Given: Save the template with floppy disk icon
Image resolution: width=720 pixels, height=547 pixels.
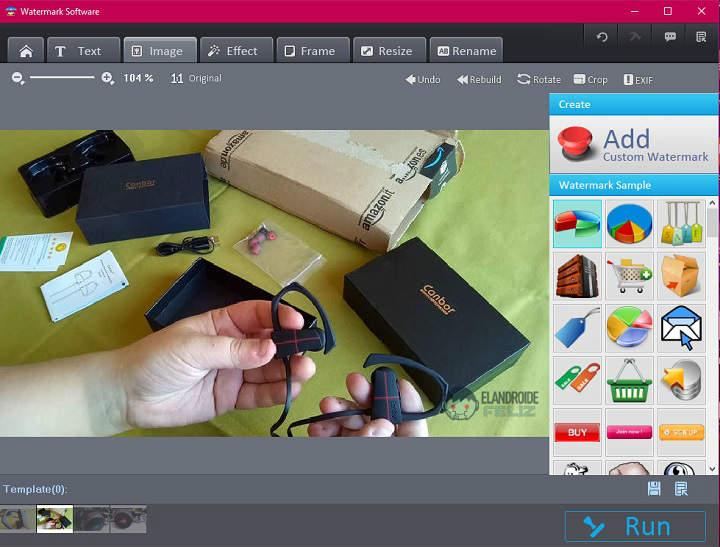Looking at the screenshot, I should point(654,488).
